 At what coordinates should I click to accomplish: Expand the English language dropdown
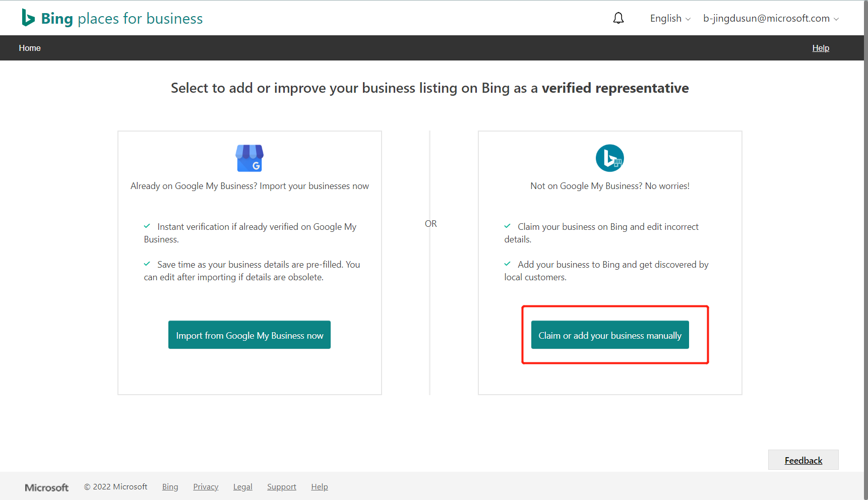coord(670,18)
